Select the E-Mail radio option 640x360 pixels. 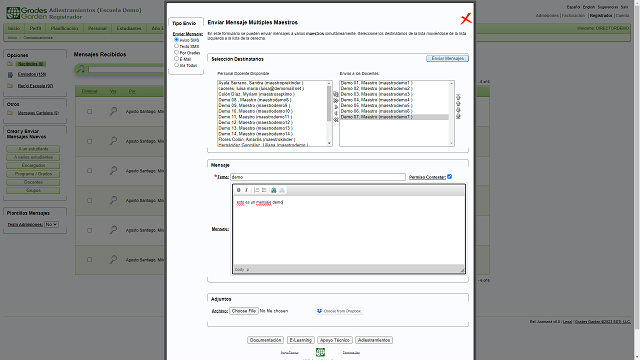176,59
